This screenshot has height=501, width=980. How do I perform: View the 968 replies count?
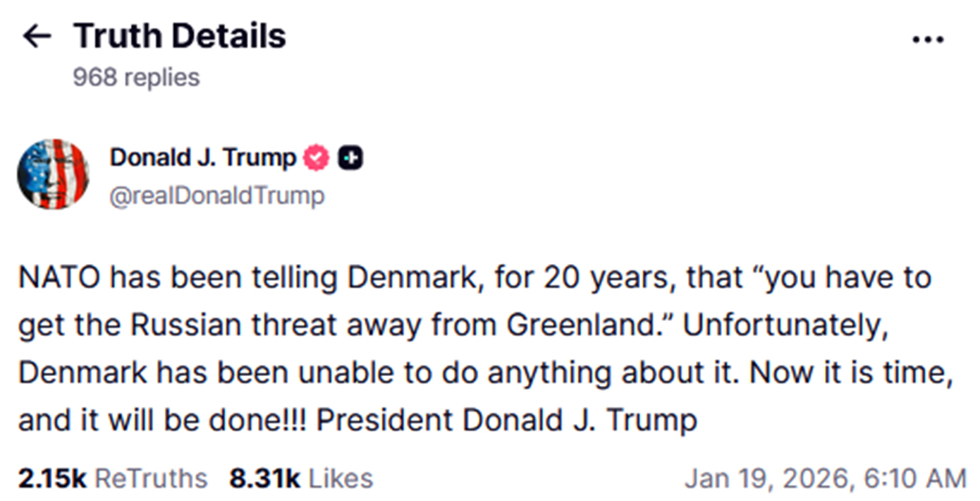click(136, 77)
